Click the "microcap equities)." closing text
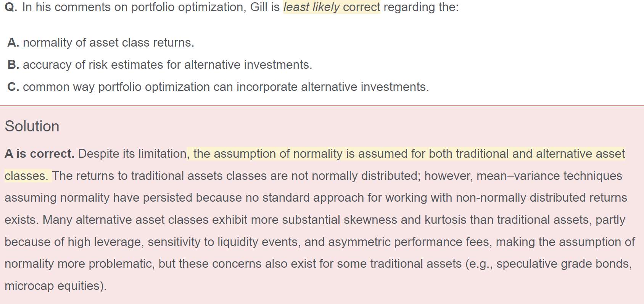This screenshot has height=304, width=644. (x=56, y=286)
